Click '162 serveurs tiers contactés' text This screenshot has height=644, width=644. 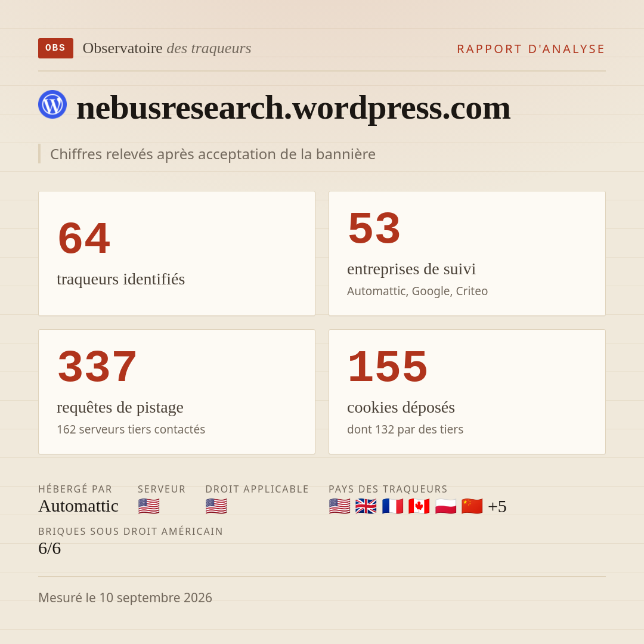tap(131, 429)
